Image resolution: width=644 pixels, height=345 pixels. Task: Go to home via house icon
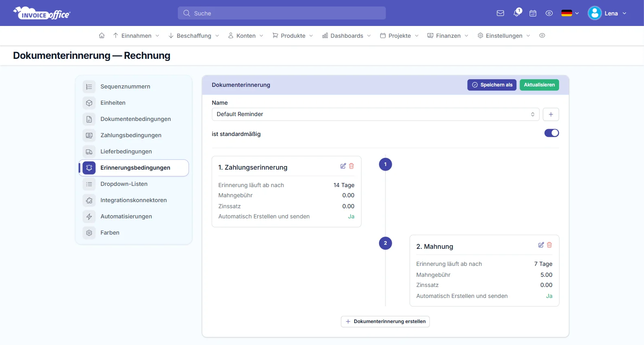102,36
